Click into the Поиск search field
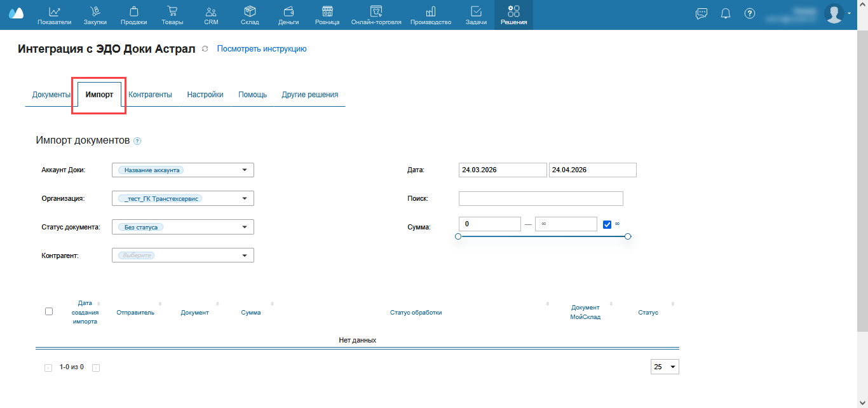This screenshot has height=408, width=868. point(540,199)
